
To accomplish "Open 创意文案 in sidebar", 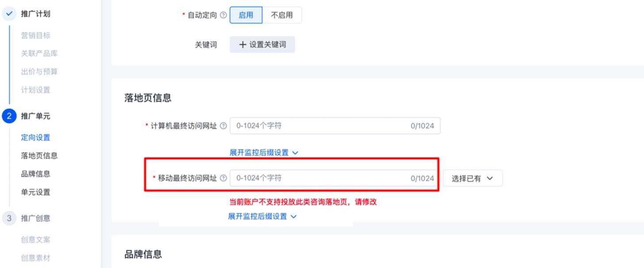I will pos(35,240).
